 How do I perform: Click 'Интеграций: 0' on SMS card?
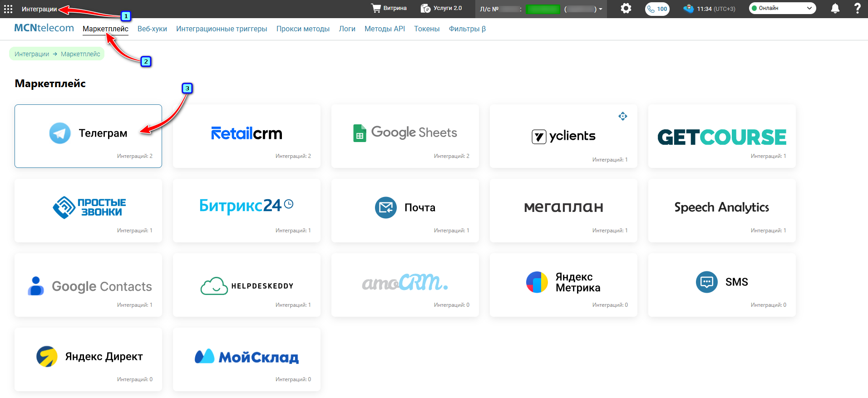tap(769, 305)
